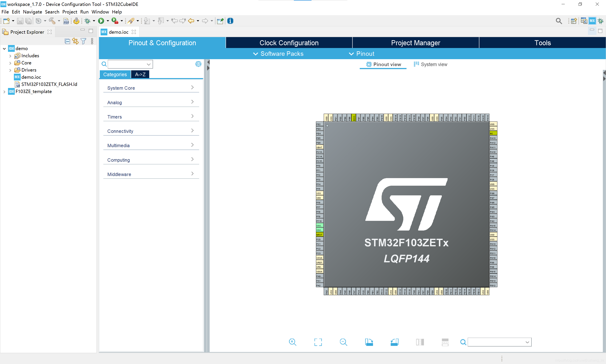Collapse All in Project Explorer

(x=67, y=41)
